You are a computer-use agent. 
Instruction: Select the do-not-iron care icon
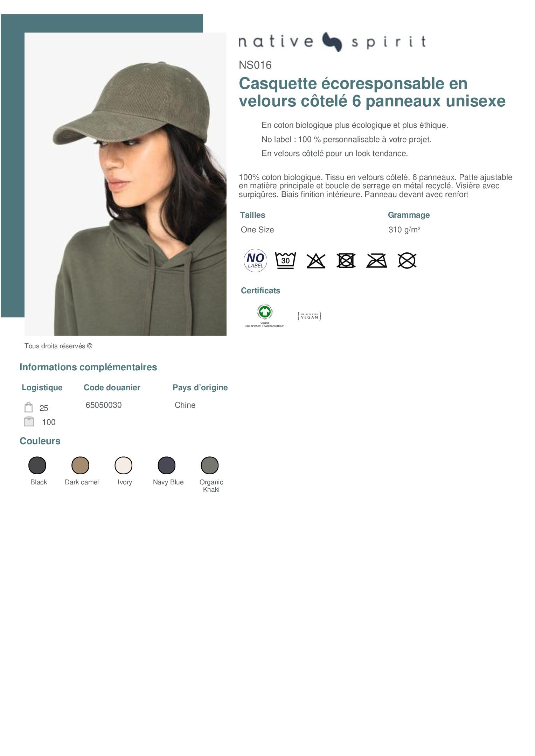pos(376,261)
